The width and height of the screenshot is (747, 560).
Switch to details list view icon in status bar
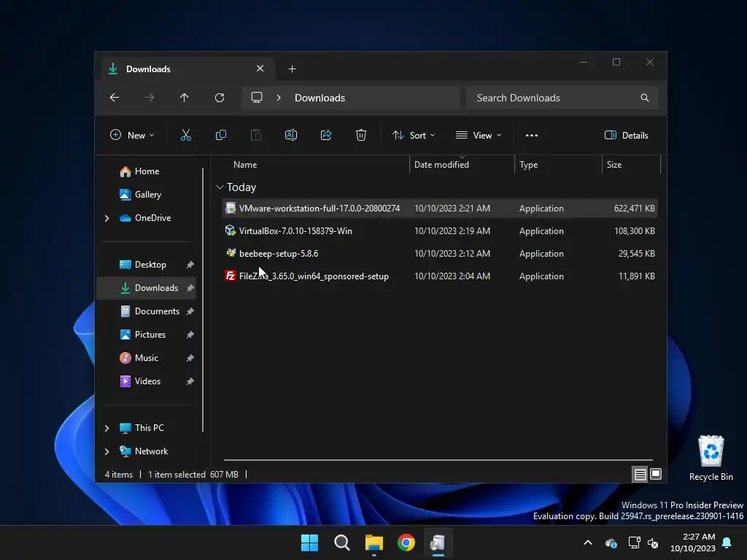click(640, 474)
